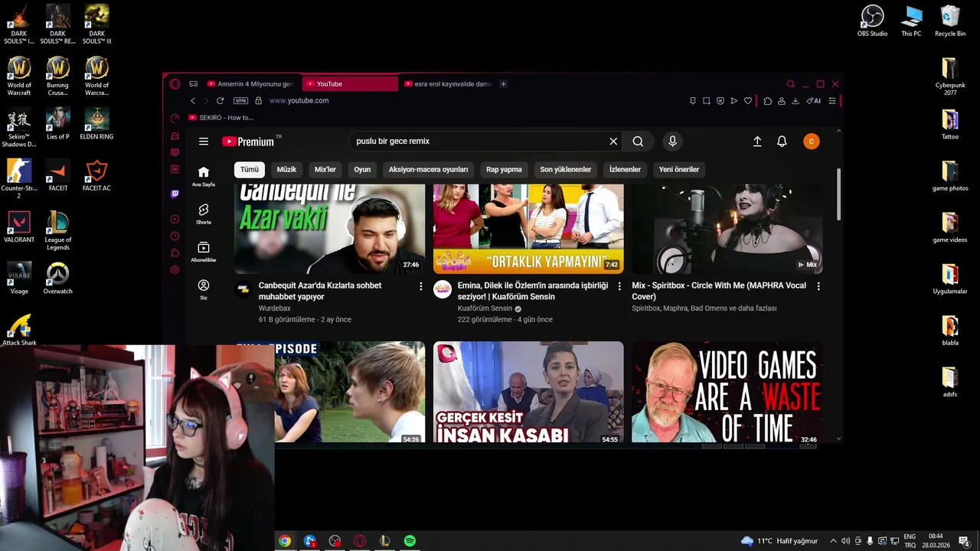The width and height of the screenshot is (980, 551).
Task: Open Opera sidebar settings gear
Action: pos(175,269)
